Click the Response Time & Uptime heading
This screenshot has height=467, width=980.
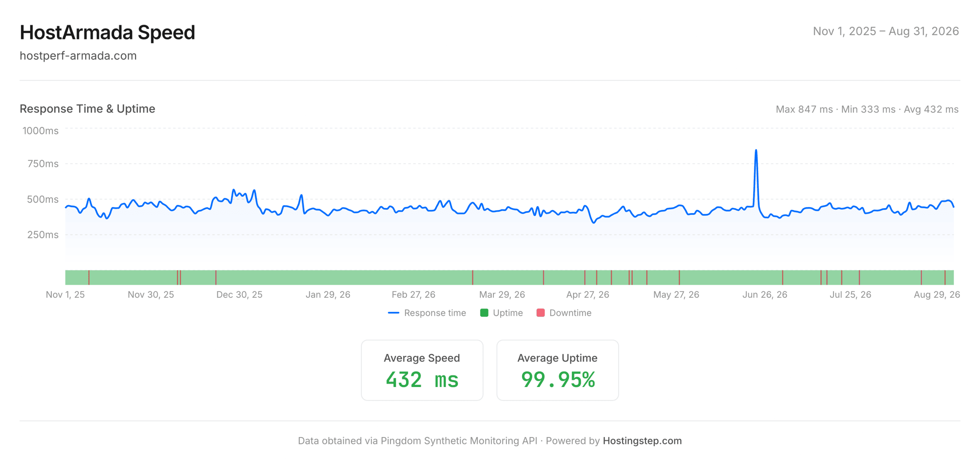click(87, 109)
